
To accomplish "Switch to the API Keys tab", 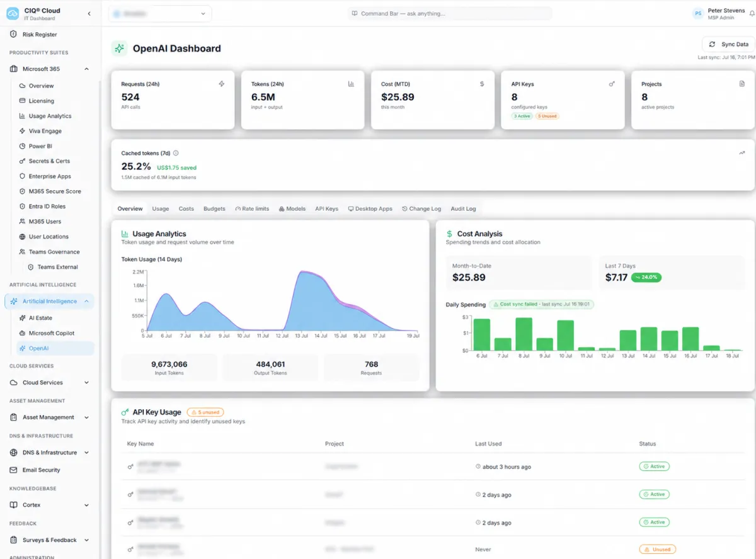I will click(x=326, y=208).
